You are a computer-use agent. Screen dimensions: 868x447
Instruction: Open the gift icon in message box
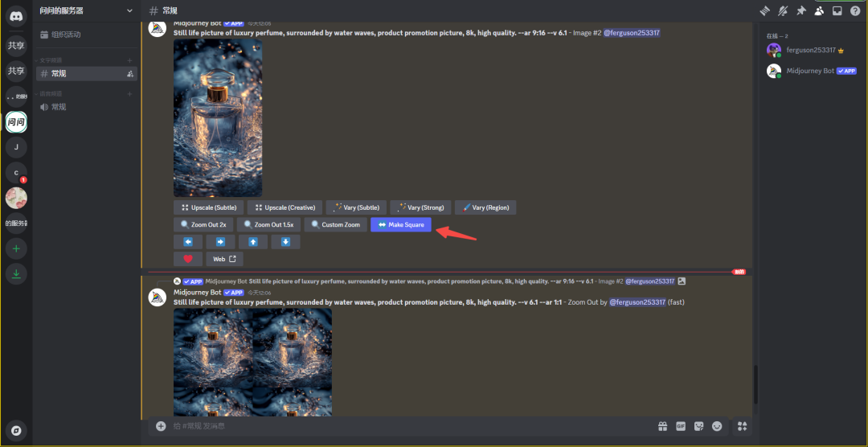(x=662, y=426)
